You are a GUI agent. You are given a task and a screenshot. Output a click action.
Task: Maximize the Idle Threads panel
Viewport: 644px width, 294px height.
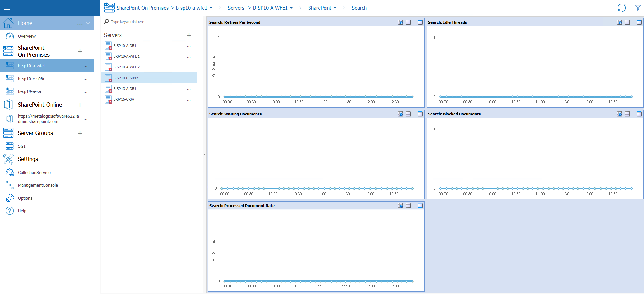[x=639, y=22]
